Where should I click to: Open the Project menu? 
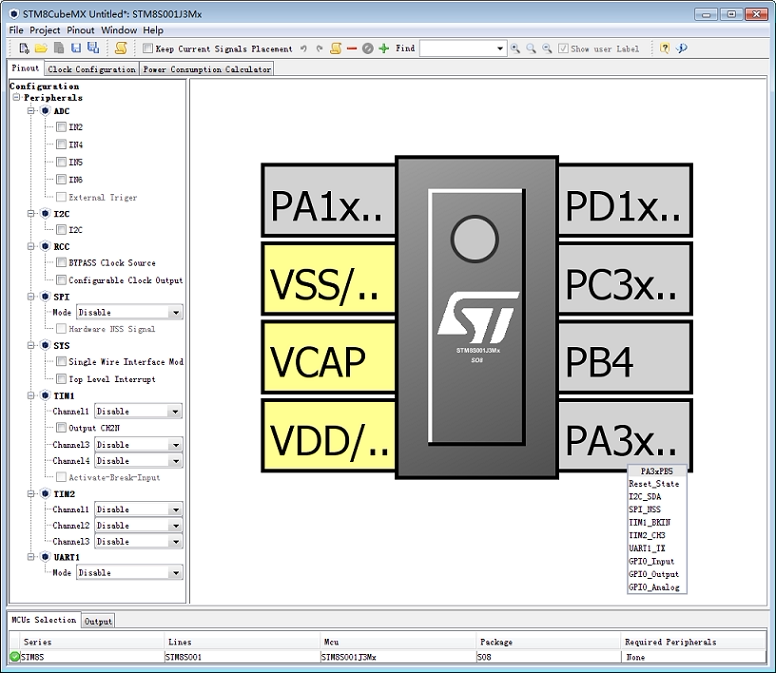(45, 30)
